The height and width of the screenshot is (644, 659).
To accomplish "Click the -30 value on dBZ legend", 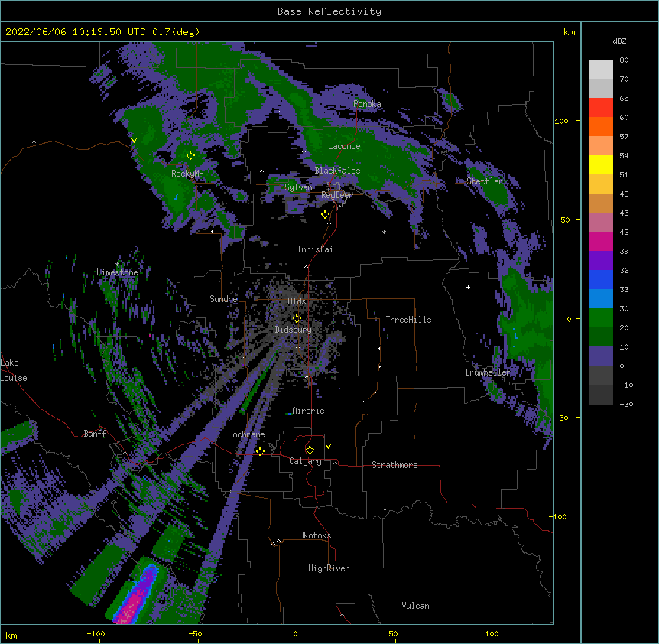I will pyautogui.click(x=626, y=404).
